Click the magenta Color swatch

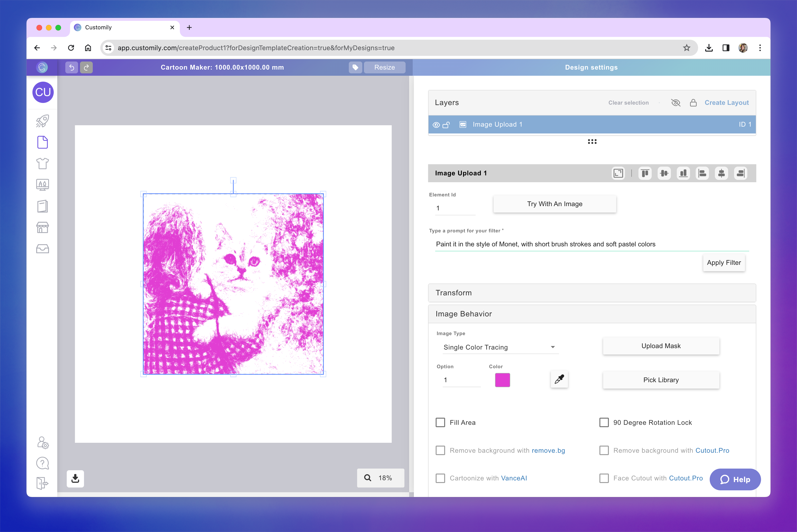pyautogui.click(x=502, y=380)
